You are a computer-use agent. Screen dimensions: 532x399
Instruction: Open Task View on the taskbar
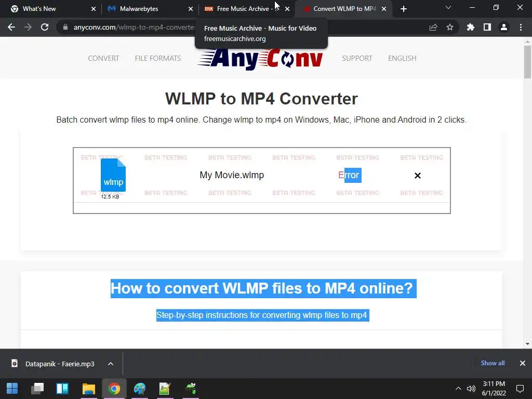(37, 389)
